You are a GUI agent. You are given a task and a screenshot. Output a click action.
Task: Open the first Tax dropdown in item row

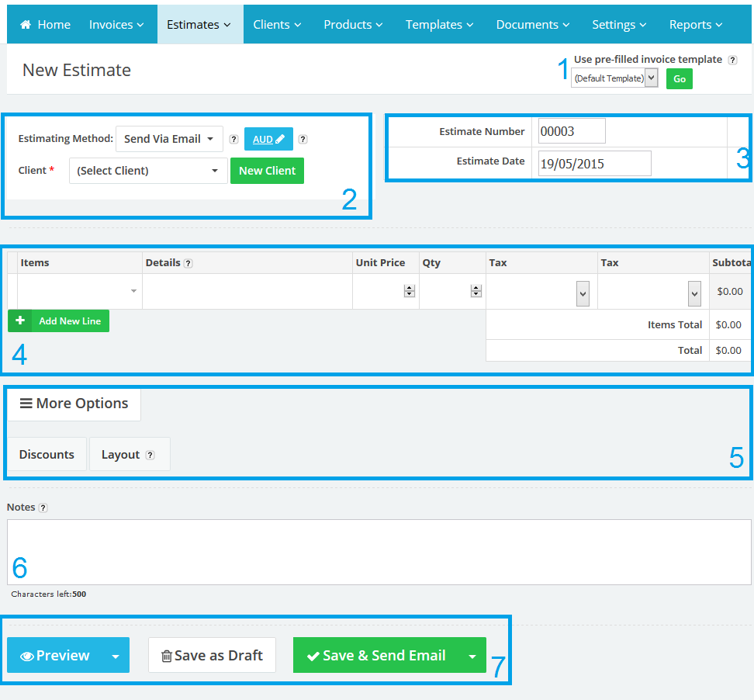coord(583,293)
